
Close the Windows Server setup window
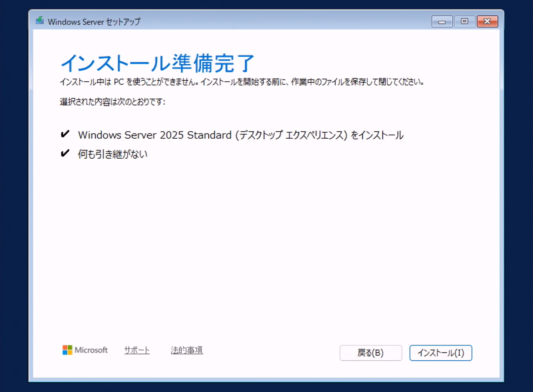pos(487,21)
